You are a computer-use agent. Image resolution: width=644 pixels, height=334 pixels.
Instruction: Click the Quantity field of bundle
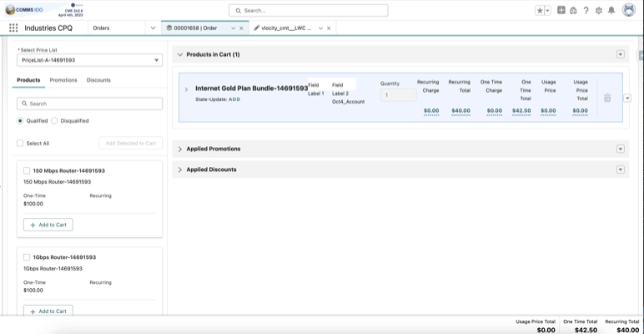coord(399,95)
